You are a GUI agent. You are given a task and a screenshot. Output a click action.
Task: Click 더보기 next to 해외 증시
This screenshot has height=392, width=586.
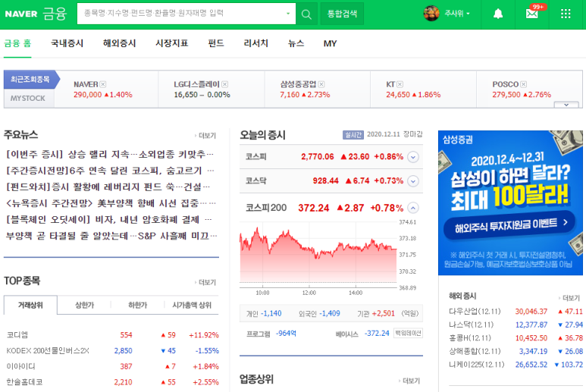[x=569, y=298]
